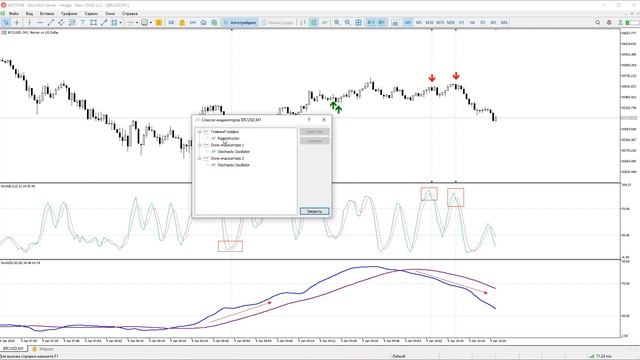Open the indicators list dropdown in toolbar
Screen dimensions: 640x360
(x=137, y=22)
